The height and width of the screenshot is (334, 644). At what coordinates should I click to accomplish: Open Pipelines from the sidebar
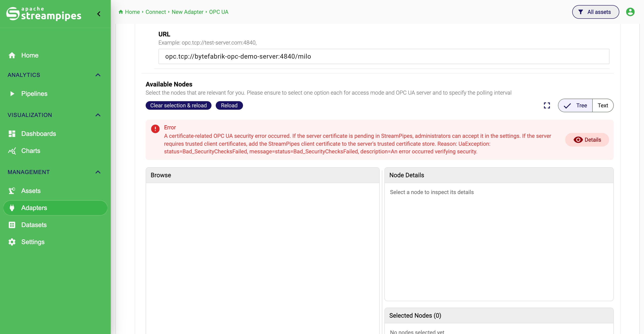pos(56,94)
